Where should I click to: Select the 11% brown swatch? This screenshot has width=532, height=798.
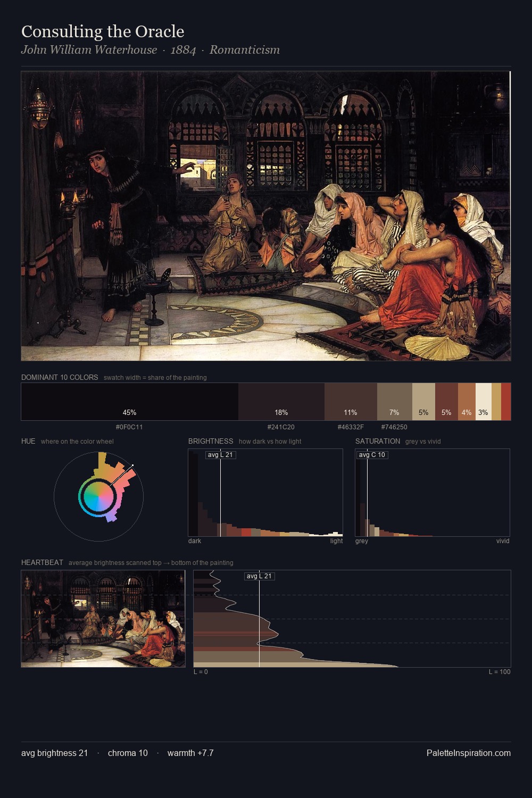pyautogui.click(x=351, y=402)
